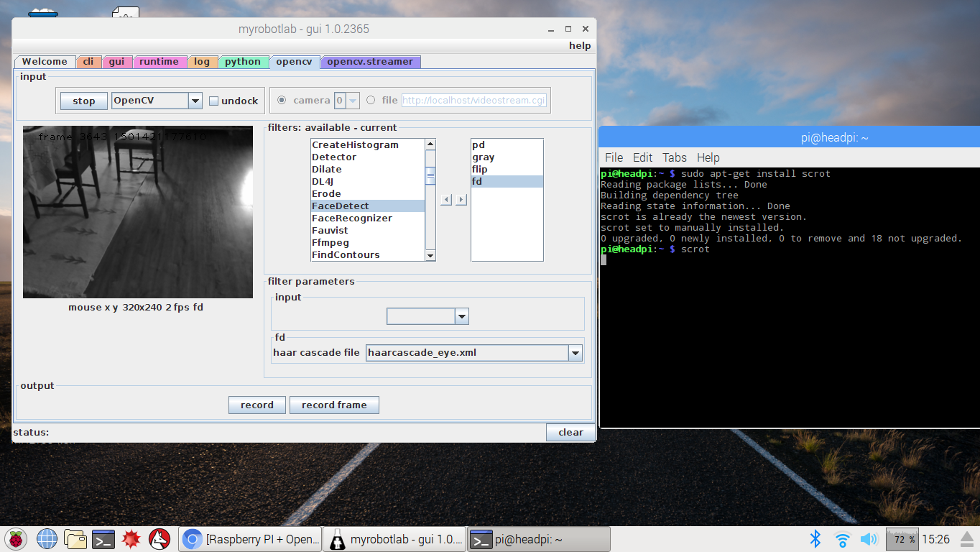Select DL4J in available filters
The height and width of the screenshot is (552, 980).
click(368, 182)
